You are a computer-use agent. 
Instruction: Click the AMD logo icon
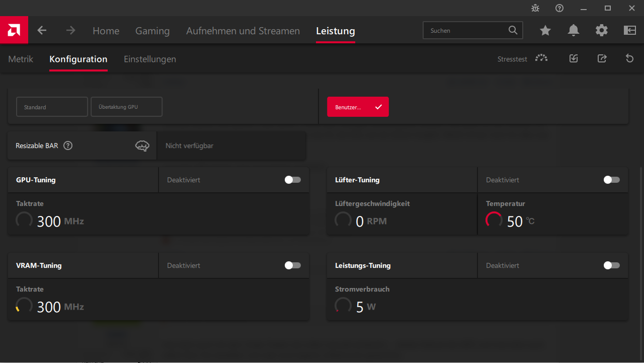click(14, 30)
